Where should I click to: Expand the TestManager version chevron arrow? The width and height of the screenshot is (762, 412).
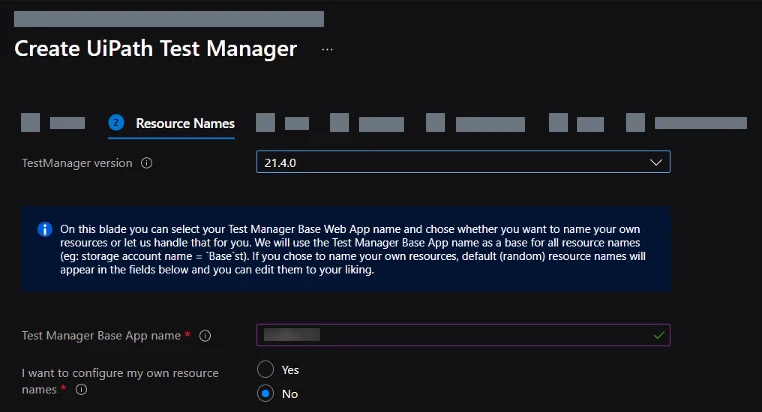[x=656, y=162]
